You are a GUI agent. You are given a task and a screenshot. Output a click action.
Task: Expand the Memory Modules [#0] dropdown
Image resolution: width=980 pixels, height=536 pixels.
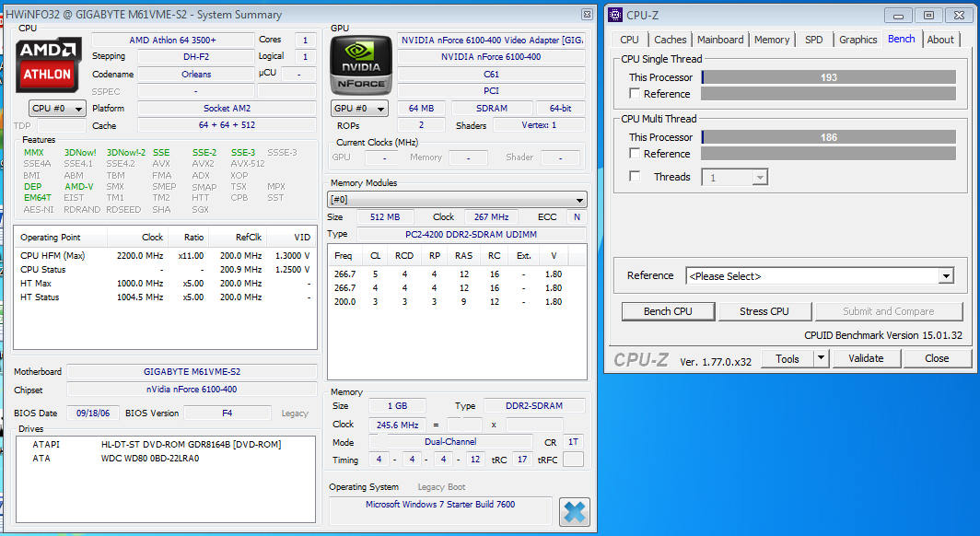pyautogui.click(x=457, y=200)
